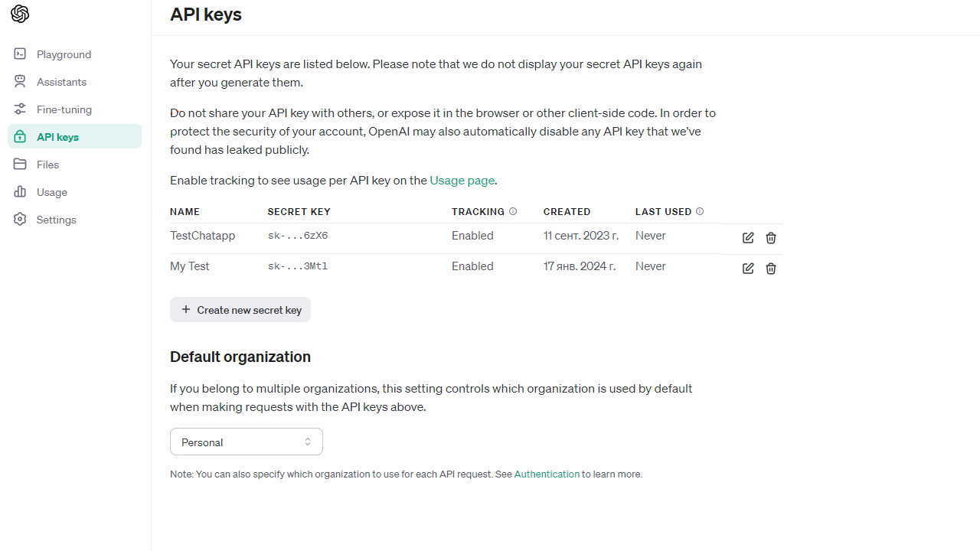
Task: Navigate to Usage in the sidebar
Action: [x=51, y=192]
